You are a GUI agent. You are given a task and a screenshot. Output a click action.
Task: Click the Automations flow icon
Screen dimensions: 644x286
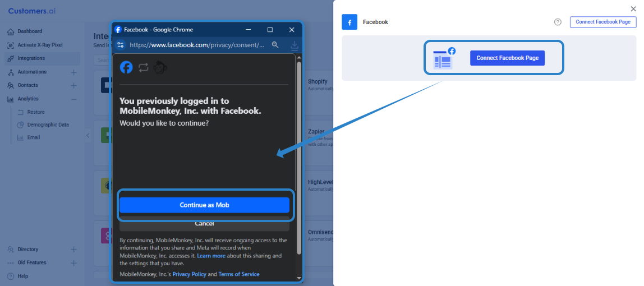(11, 72)
